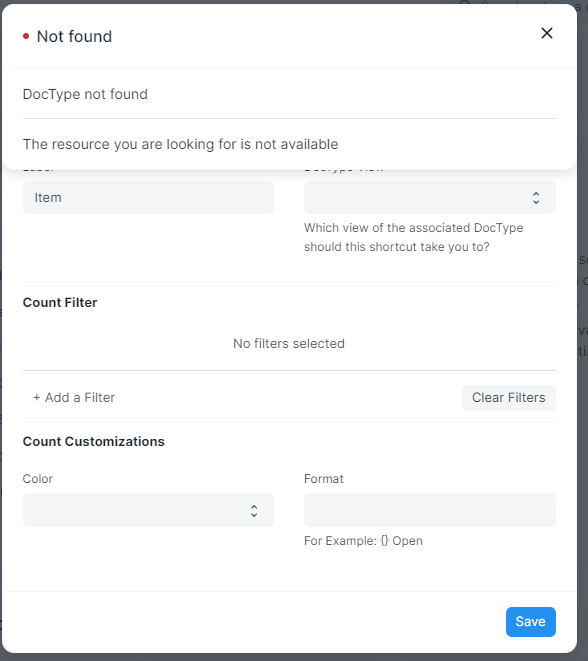
Task: Clear Filters in the Count Filter section
Action: [x=509, y=398]
